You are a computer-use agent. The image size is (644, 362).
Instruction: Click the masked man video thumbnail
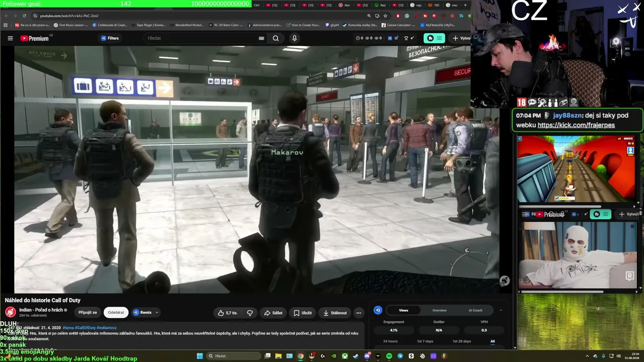click(578, 255)
